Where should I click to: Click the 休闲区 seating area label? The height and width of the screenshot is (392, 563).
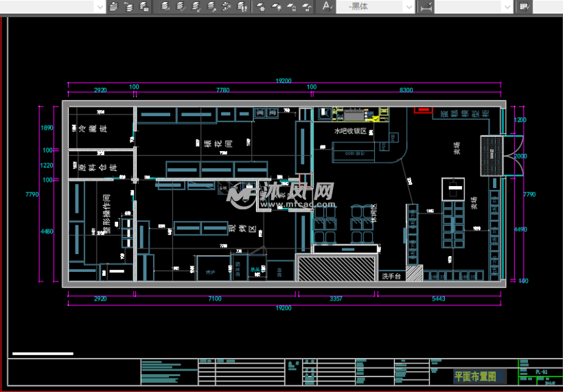(374, 214)
